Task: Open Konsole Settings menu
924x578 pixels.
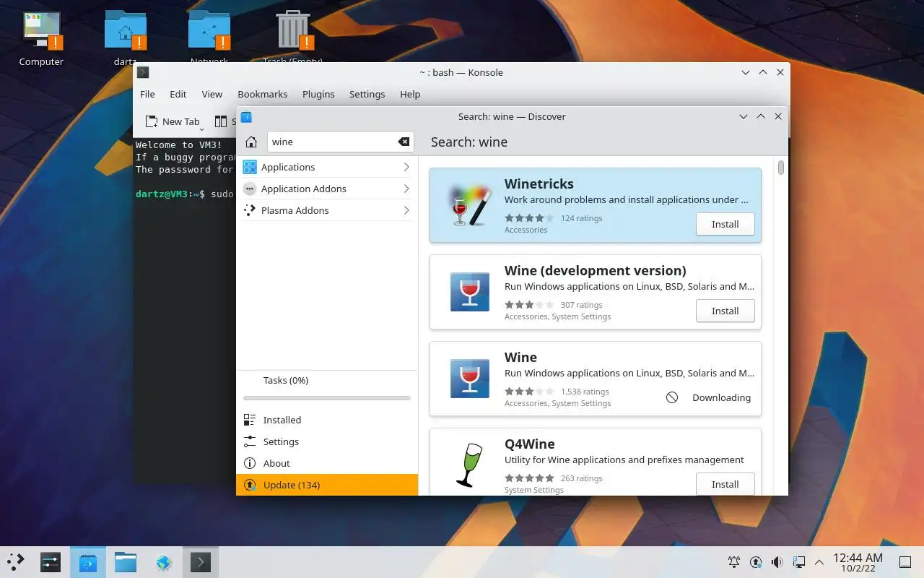Action: tap(367, 94)
